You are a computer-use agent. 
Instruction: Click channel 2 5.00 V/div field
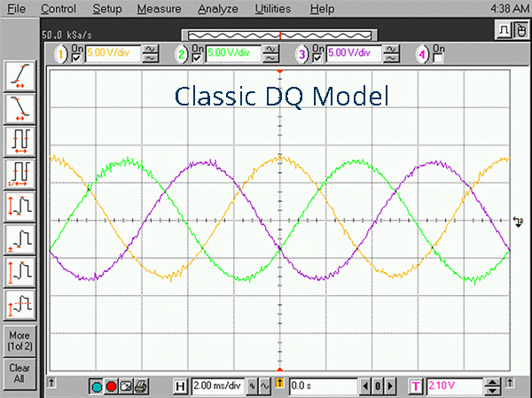click(233, 54)
